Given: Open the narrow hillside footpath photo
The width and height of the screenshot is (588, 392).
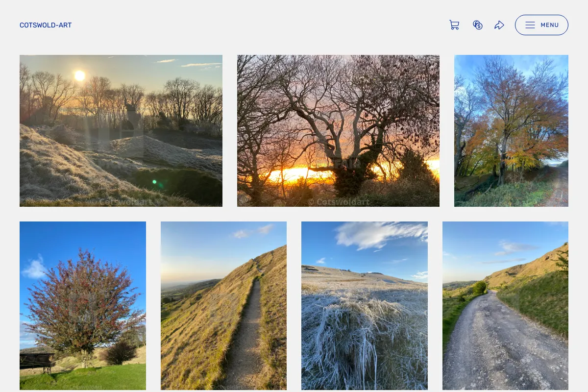Looking at the screenshot, I should pos(223,306).
